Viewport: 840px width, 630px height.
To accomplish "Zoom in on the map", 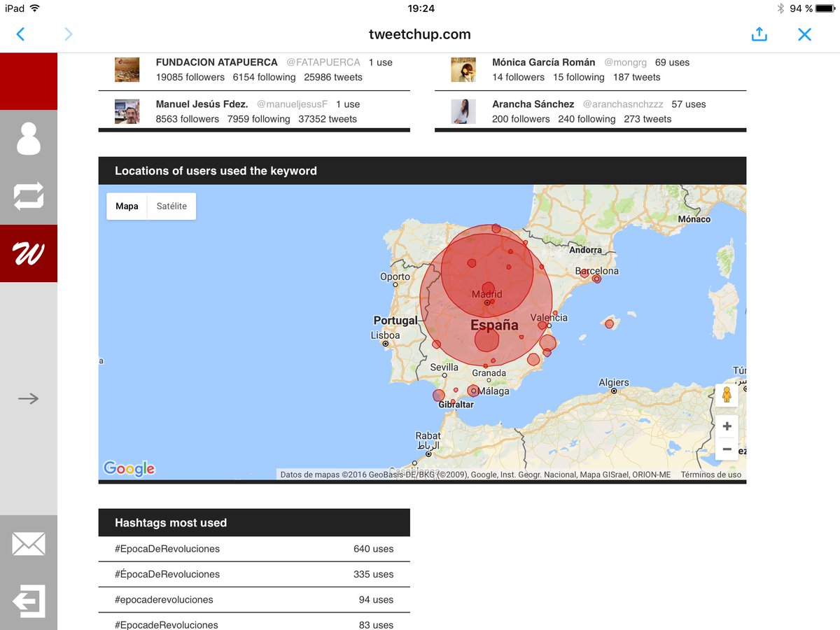I will 727,426.
